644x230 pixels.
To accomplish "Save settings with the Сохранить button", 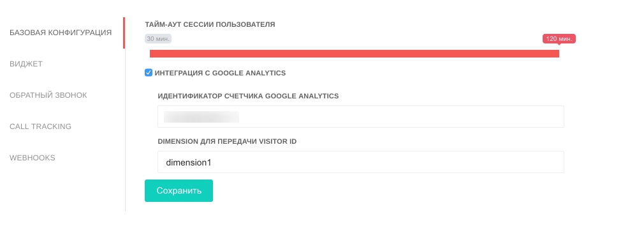I will [179, 190].
